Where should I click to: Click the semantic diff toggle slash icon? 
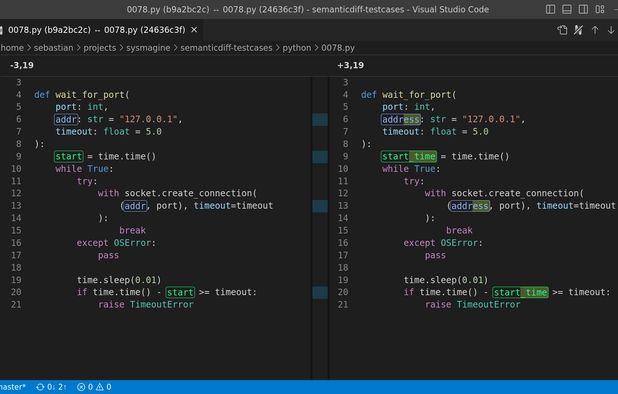[x=578, y=30]
